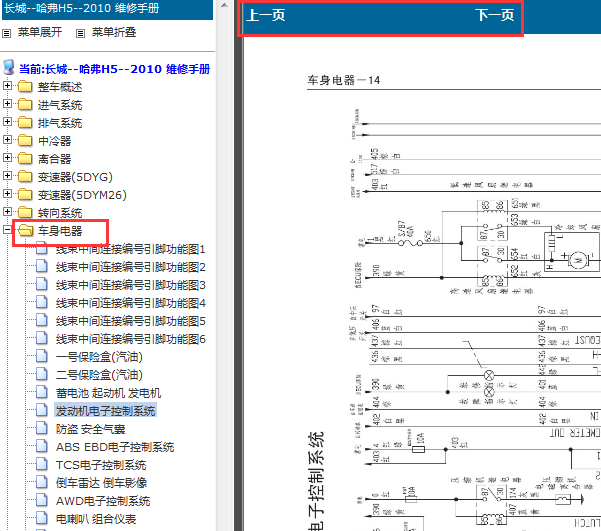This screenshot has height=531, width=601.
Task: Click the 进气系统 folder icon
Action: coord(25,105)
